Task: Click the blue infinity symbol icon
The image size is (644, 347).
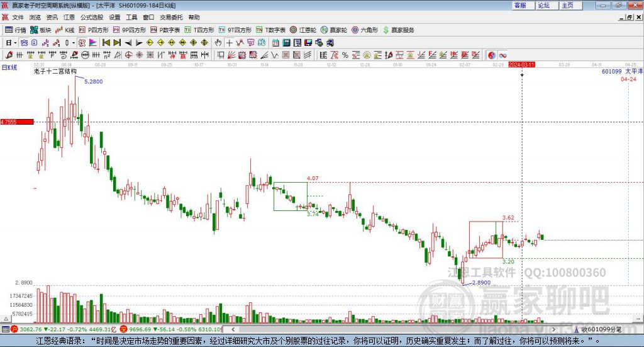Action: click(502, 55)
